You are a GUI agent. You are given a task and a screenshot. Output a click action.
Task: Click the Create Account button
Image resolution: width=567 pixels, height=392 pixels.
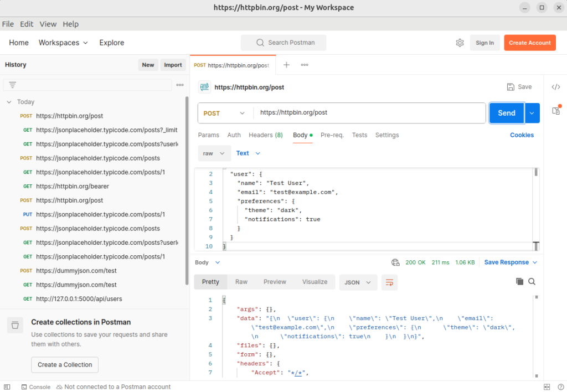530,43
